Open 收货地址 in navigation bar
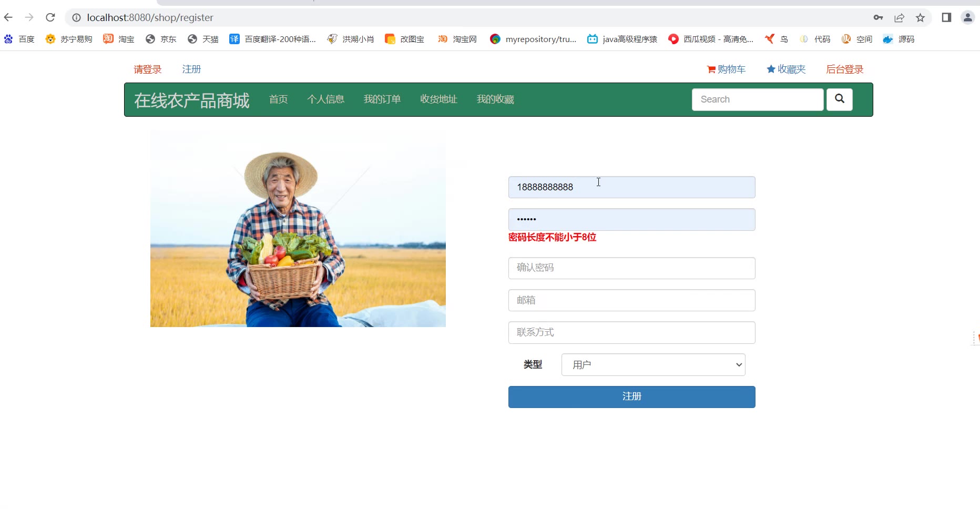Screen dimensions: 980x509 439,99
